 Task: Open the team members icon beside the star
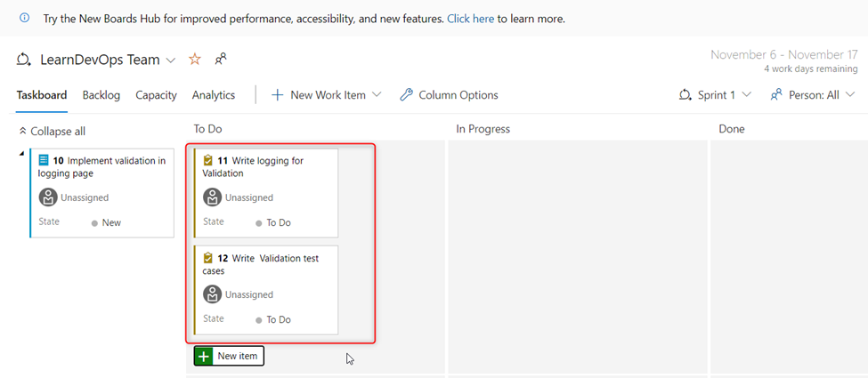tap(221, 60)
